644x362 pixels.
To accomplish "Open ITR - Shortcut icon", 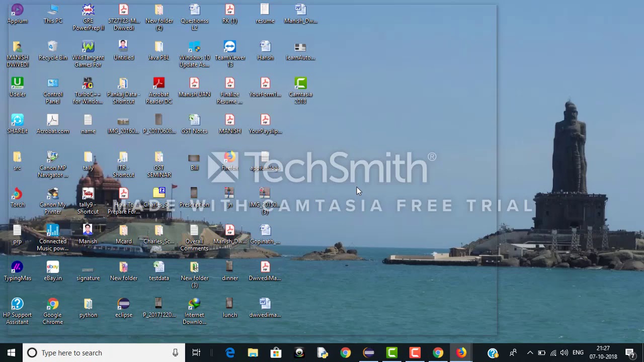I will 124,164.
